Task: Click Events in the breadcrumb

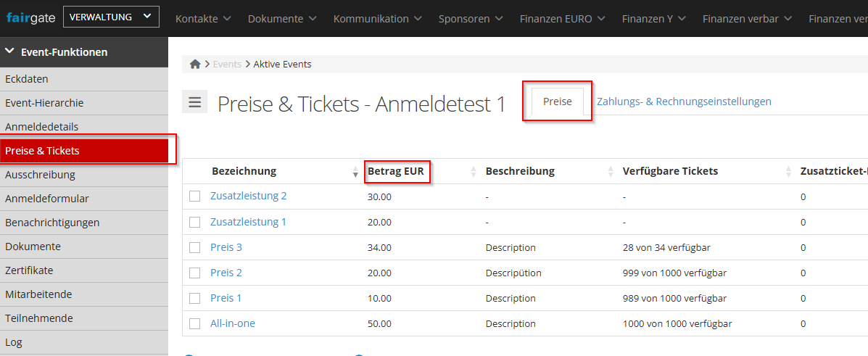Action: tap(227, 65)
